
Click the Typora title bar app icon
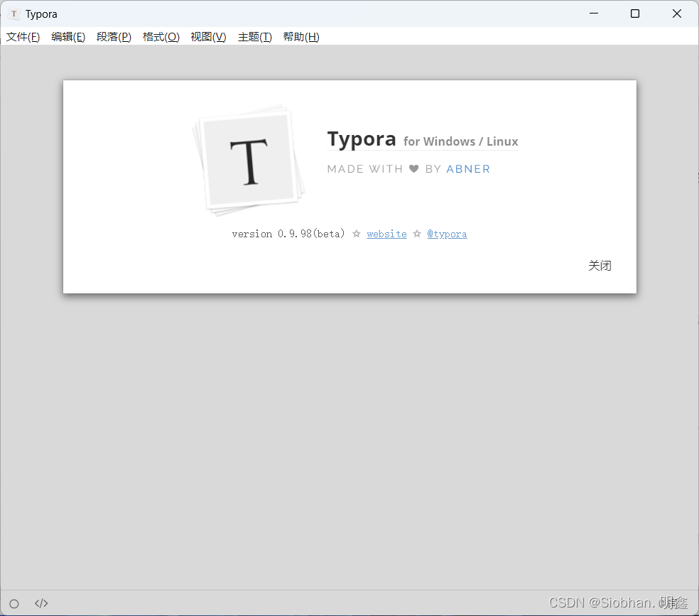click(14, 13)
